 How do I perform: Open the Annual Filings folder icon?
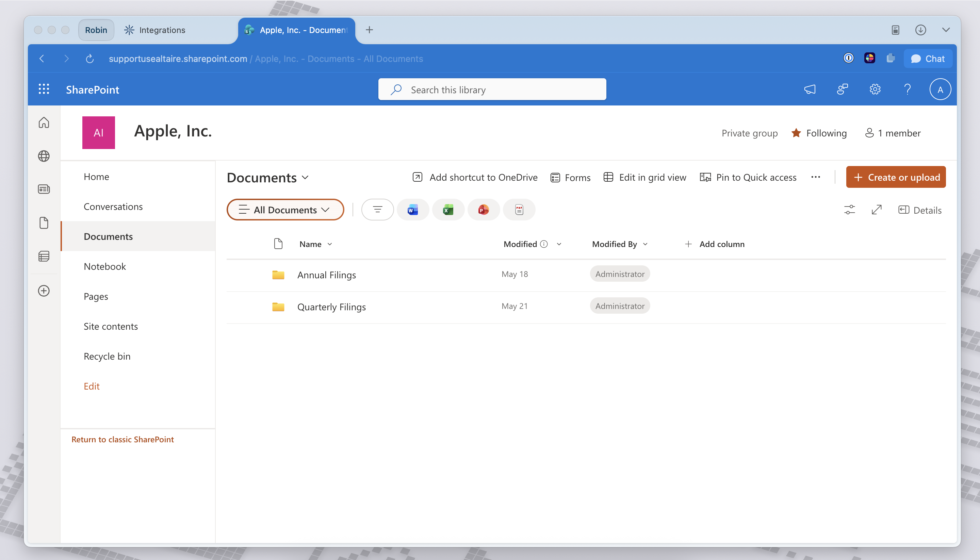pos(278,275)
